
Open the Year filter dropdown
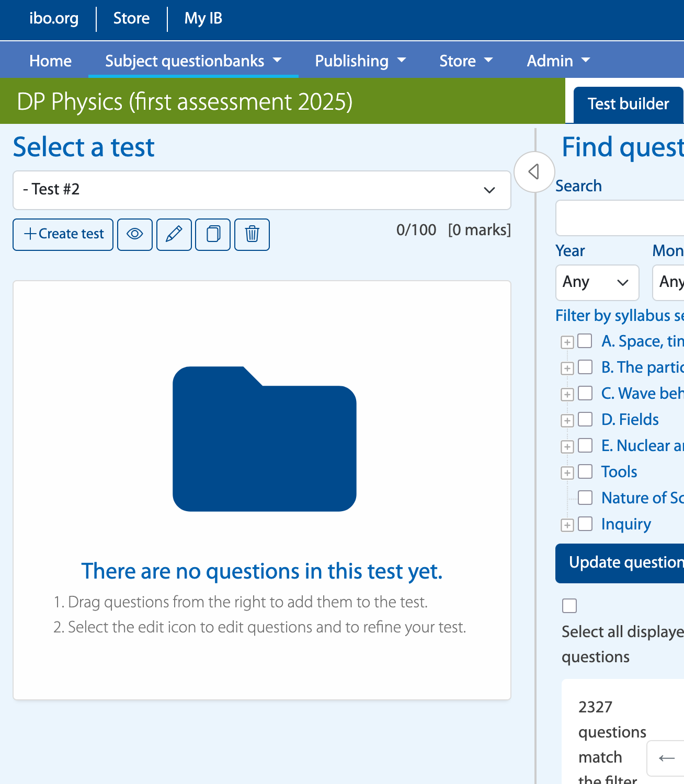597,282
